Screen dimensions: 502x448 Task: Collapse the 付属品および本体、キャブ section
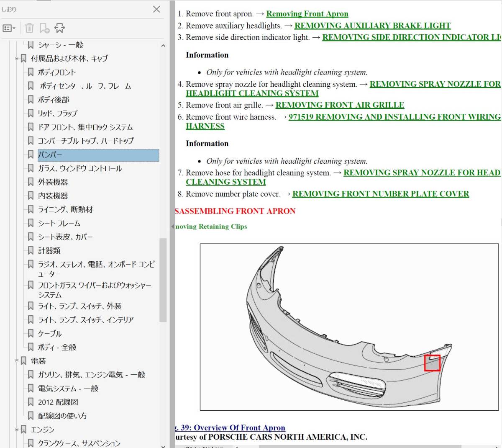click(17, 58)
